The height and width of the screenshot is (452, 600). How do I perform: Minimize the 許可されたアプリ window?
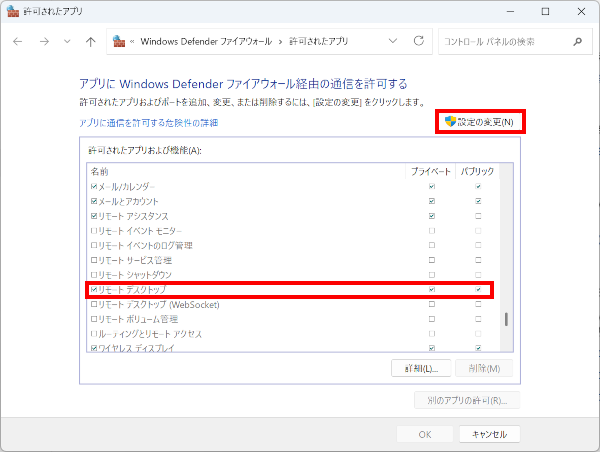pyautogui.click(x=510, y=11)
